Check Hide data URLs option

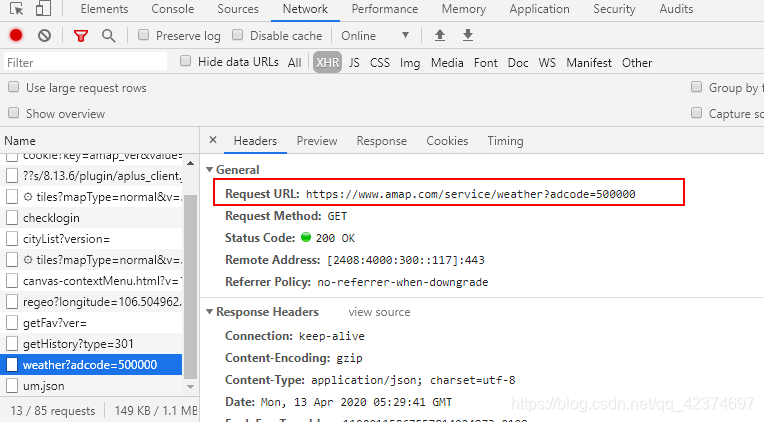pos(185,61)
